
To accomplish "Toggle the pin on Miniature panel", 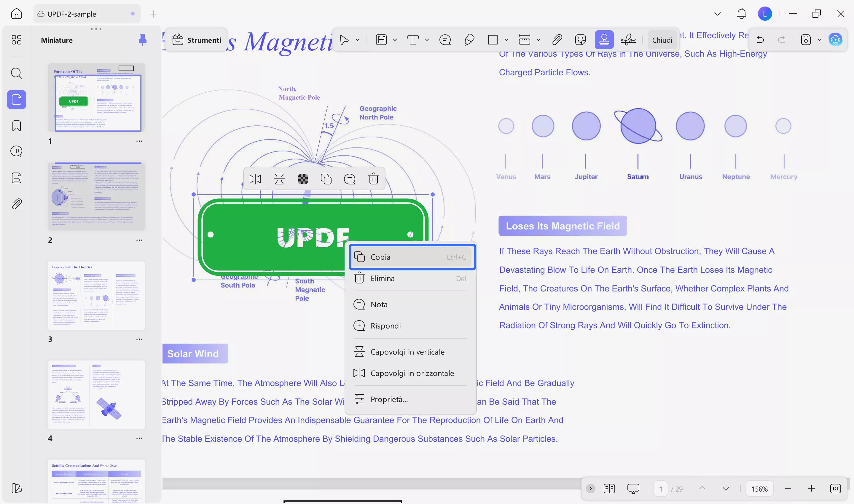I will 142,40.
